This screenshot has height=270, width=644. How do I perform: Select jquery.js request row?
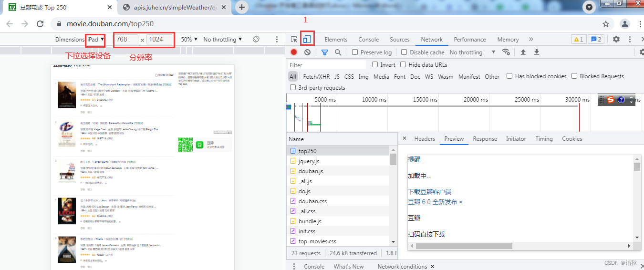(338, 161)
